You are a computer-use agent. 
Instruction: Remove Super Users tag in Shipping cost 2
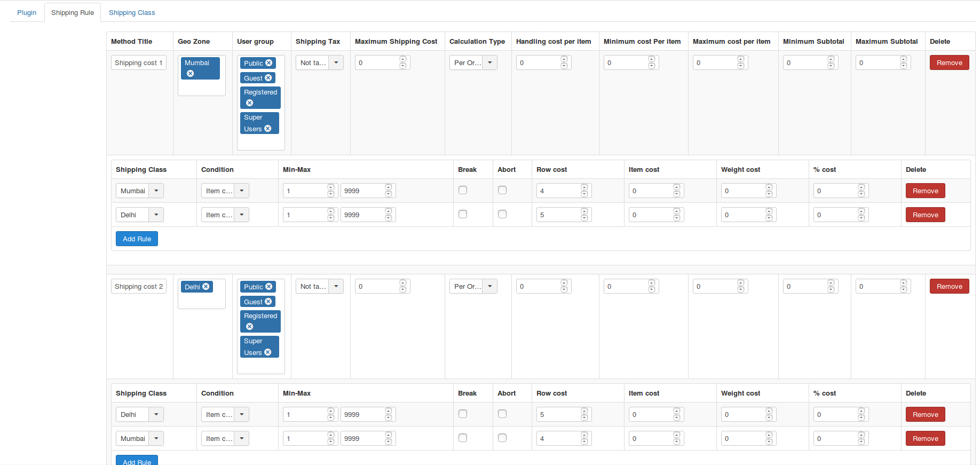268,352
